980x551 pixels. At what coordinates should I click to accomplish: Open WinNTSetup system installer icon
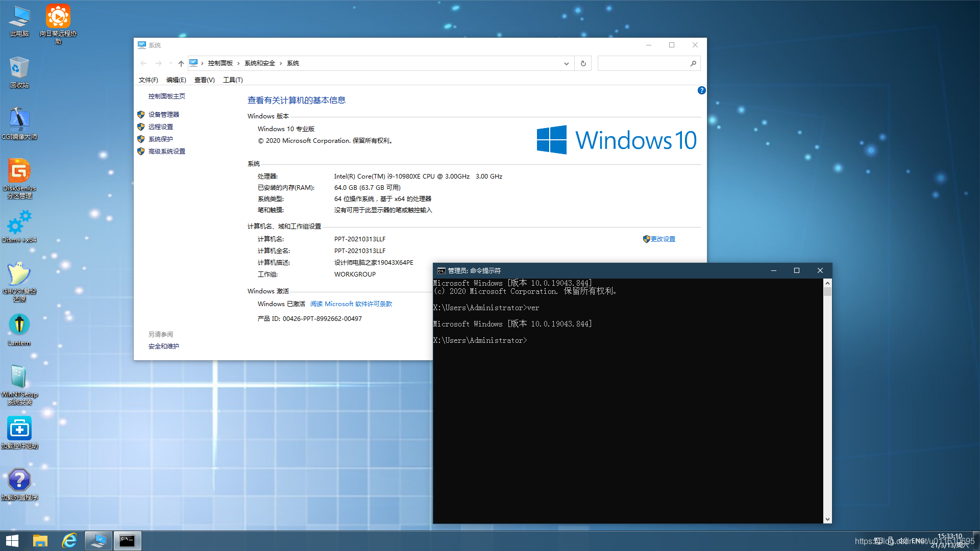(x=19, y=378)
